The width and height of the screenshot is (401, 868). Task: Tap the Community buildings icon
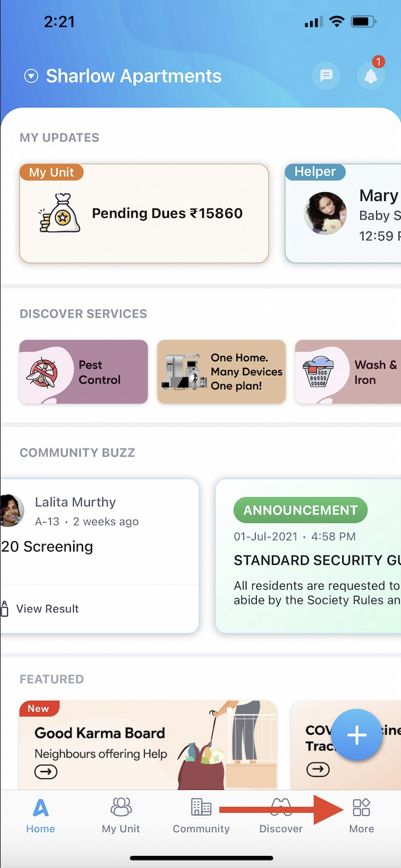point(201,807)
